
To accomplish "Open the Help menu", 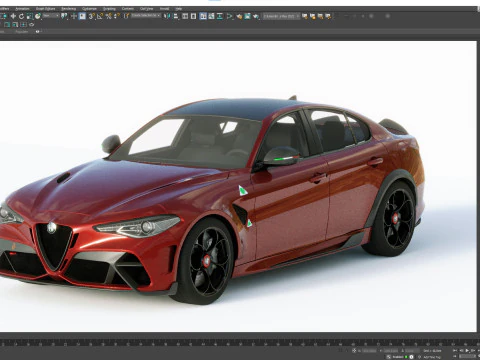I will click(179, 9).
